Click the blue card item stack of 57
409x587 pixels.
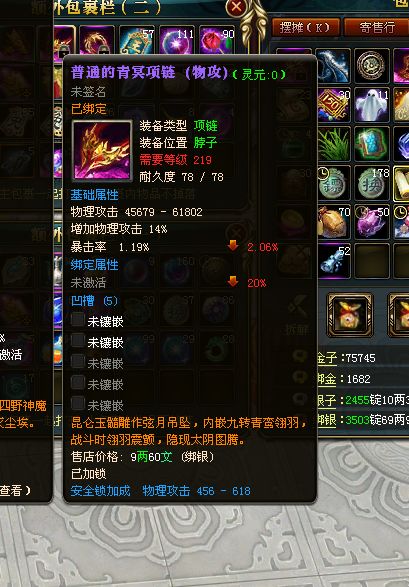(137, 40)
